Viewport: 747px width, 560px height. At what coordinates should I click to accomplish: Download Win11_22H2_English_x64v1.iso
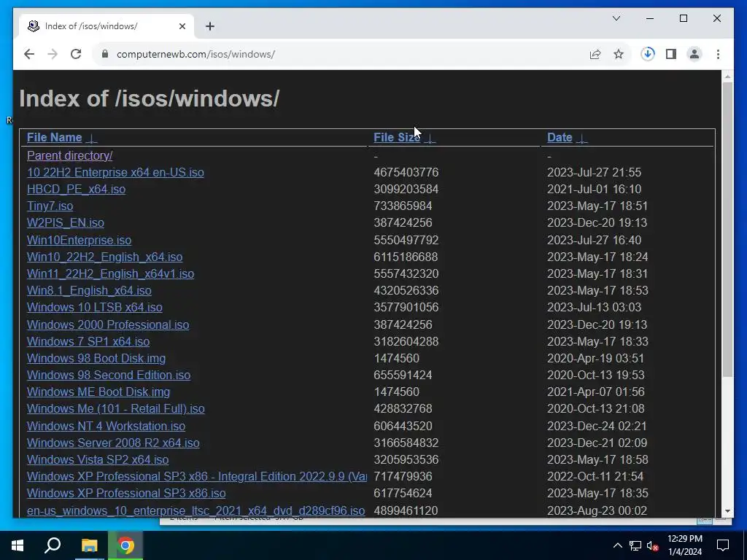pos(111,274)
